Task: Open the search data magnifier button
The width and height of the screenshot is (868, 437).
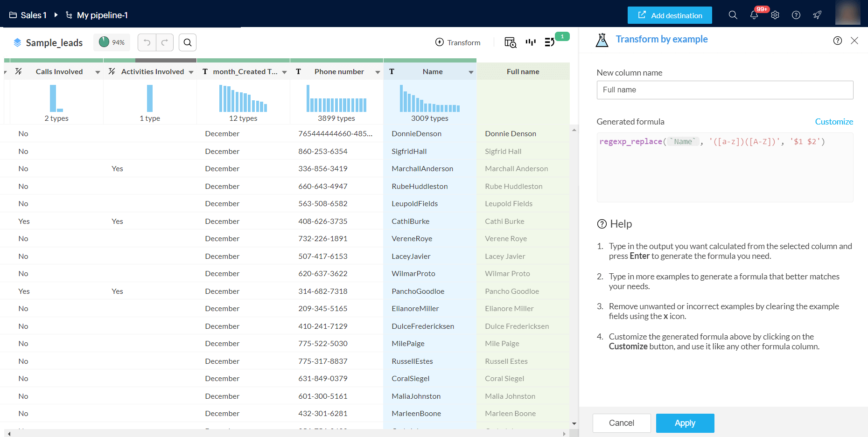Action: [188, 42]
